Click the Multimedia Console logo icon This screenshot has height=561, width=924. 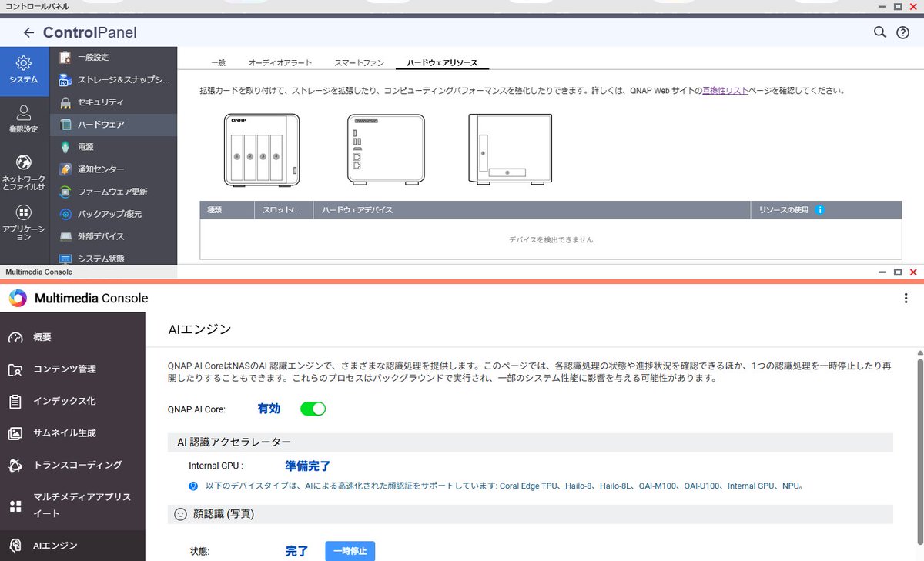coord(18,299)
